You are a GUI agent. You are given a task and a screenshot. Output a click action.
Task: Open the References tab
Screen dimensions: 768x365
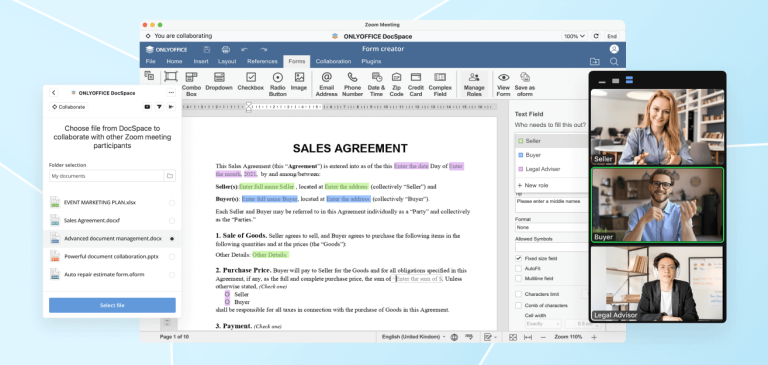(x=262, y=62)
